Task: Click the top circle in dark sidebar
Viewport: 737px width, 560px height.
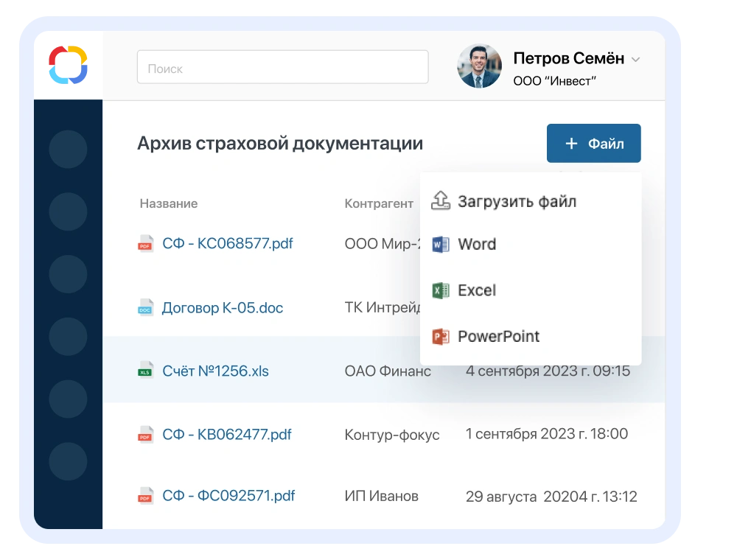Action: pyautogui.click(x=68, y=150)
